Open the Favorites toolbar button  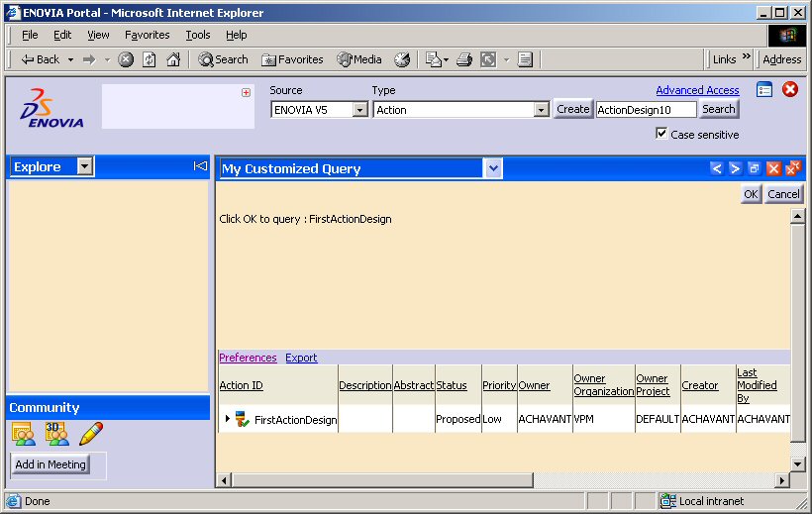click(x=292, y=59)
